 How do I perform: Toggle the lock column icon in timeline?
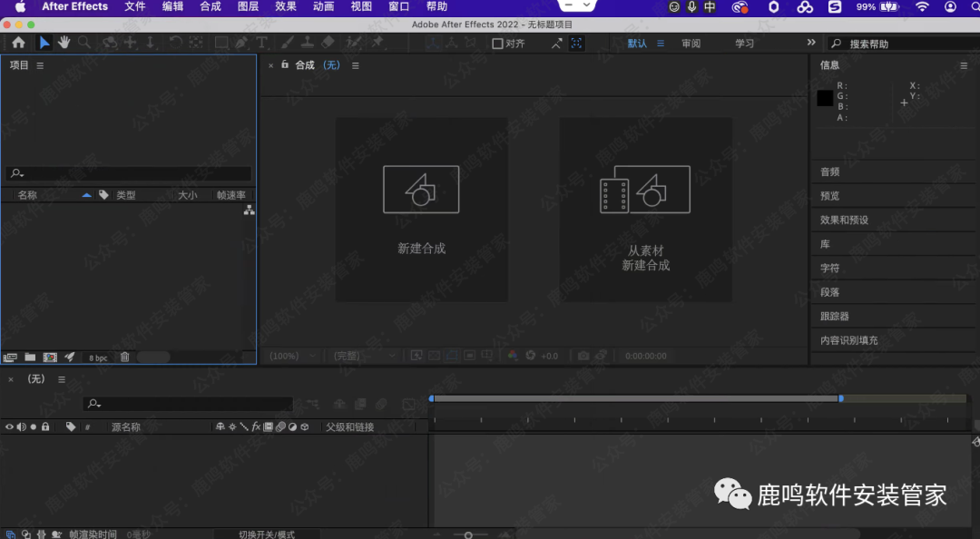point(45,426)
